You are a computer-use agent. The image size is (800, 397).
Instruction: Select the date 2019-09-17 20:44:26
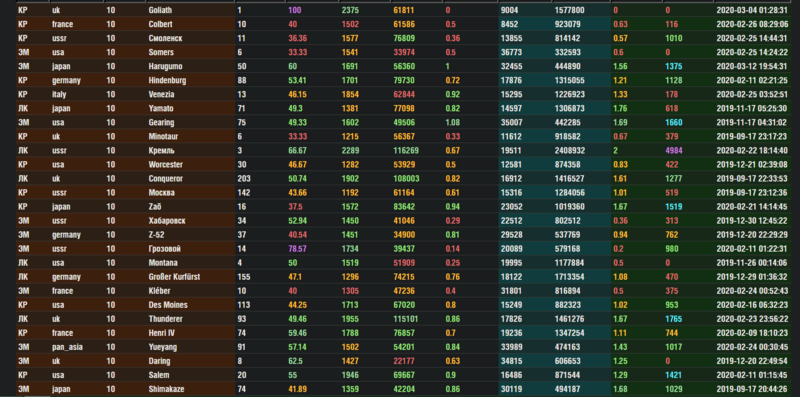click(x=752, y=389)
